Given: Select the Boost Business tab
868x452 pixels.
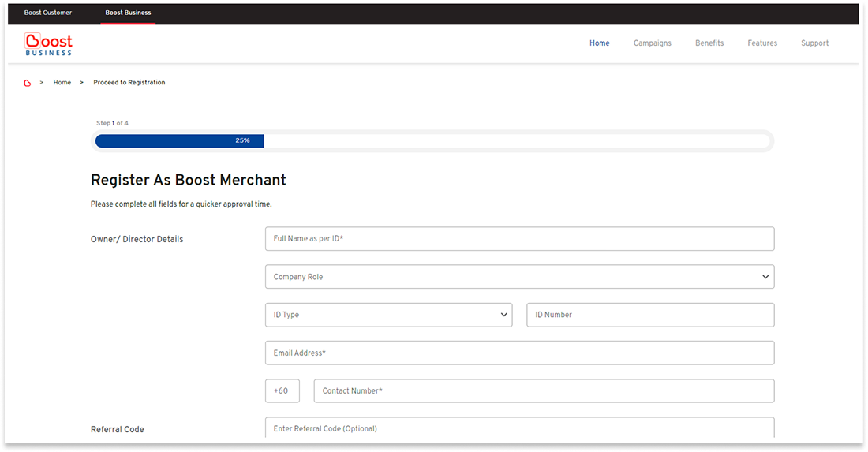Looking at the screenshot, I should coord(128,13).
